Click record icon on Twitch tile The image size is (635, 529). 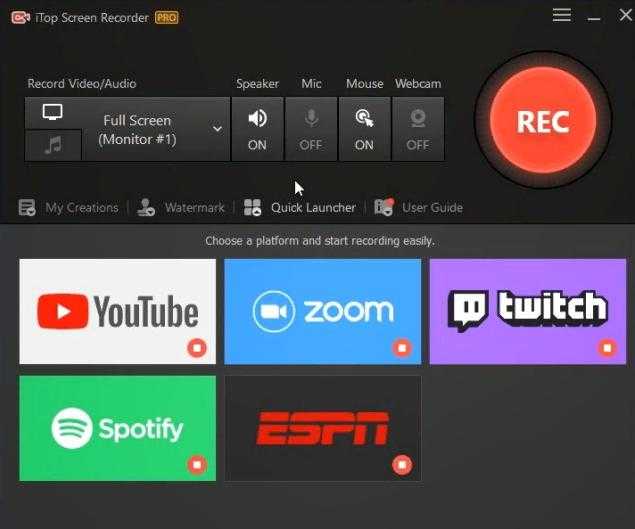(x=607, y=348)
